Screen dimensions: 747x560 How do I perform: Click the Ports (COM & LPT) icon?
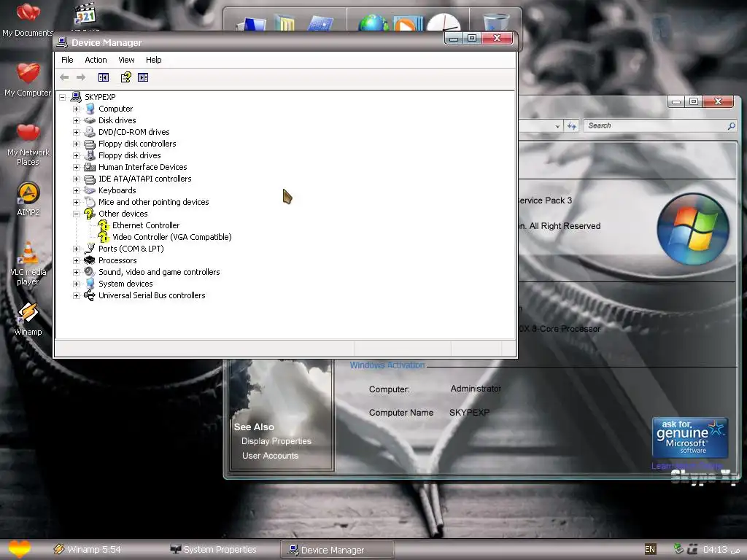pos(90,249)
